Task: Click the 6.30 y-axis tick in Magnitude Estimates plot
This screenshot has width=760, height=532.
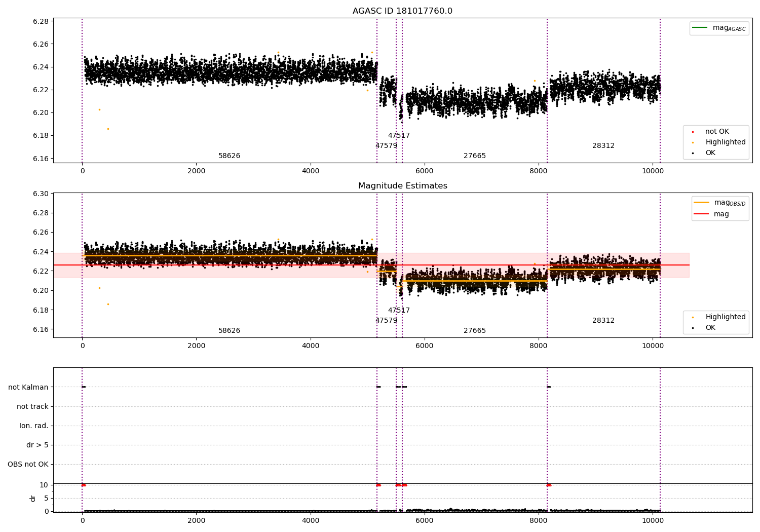Action: 41,194
